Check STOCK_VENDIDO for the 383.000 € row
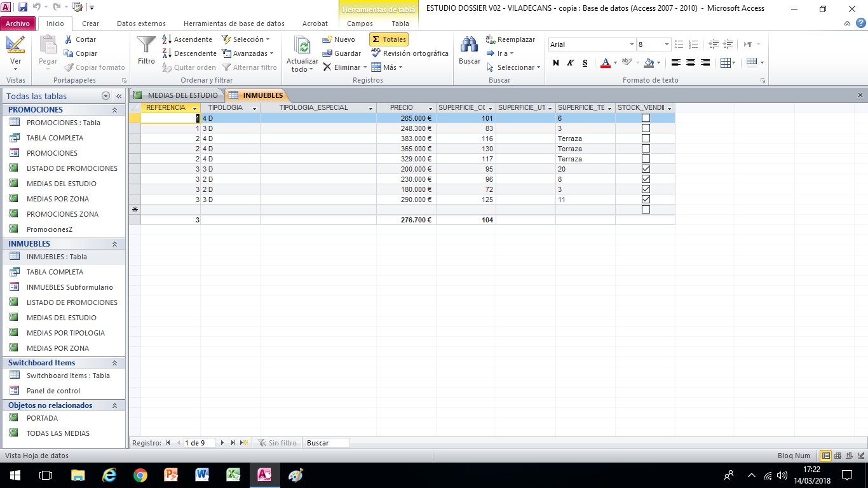The image size is (868, 488). (646, 139)
